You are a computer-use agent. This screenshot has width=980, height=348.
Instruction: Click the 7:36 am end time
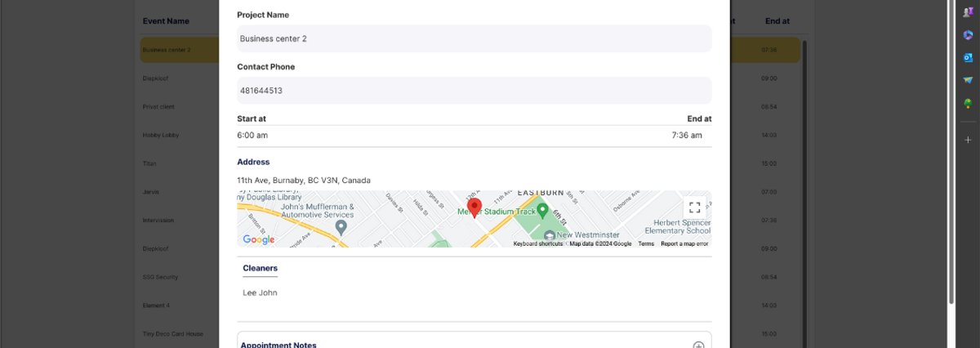coord(687,135)
